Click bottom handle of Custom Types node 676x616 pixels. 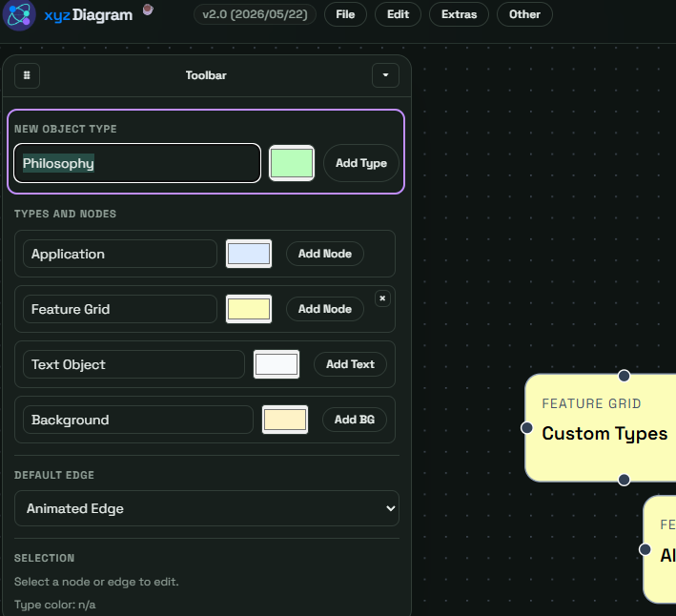point(624,480)
